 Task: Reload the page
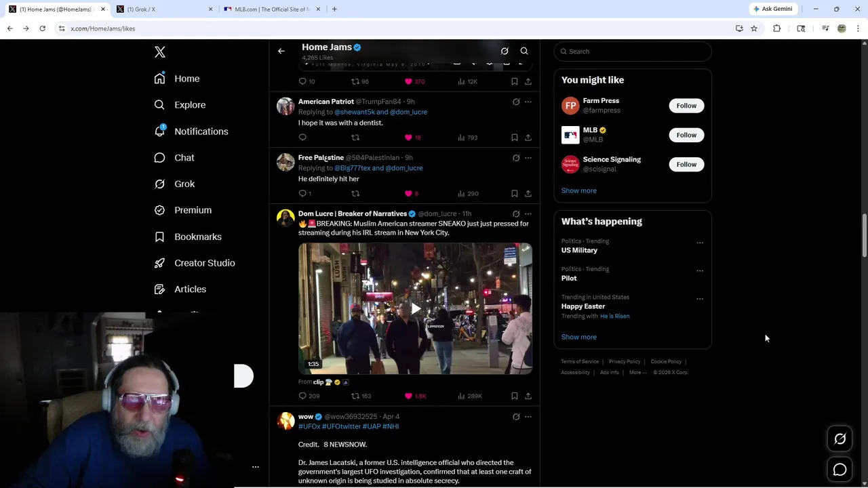(x=42, y=28)
